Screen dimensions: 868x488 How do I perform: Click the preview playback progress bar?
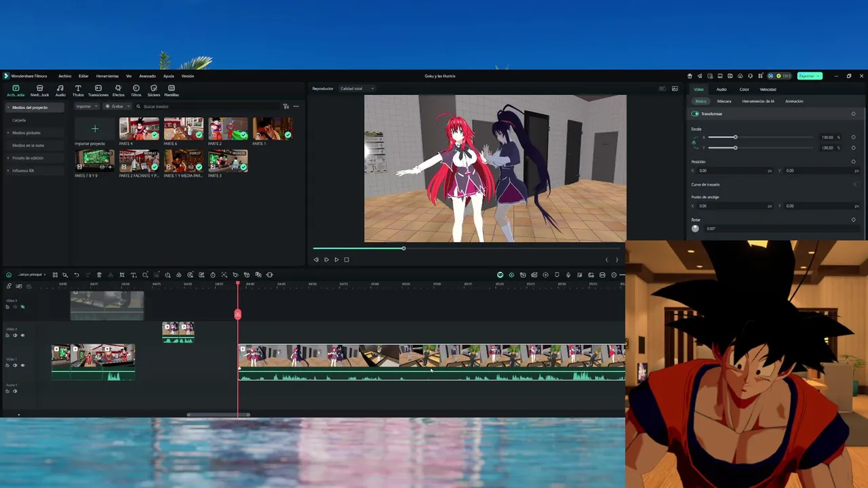tap(466, 249)
